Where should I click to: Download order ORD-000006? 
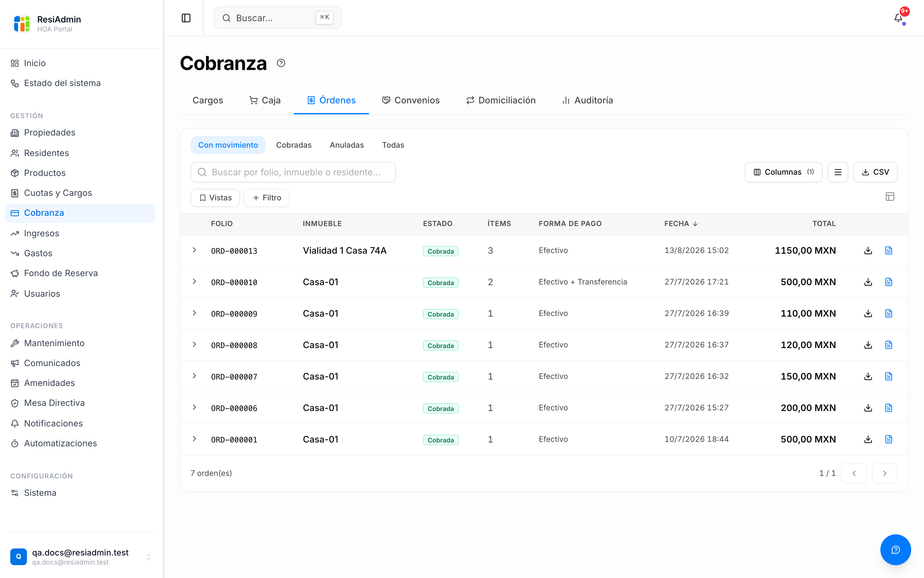pos(868,408)
